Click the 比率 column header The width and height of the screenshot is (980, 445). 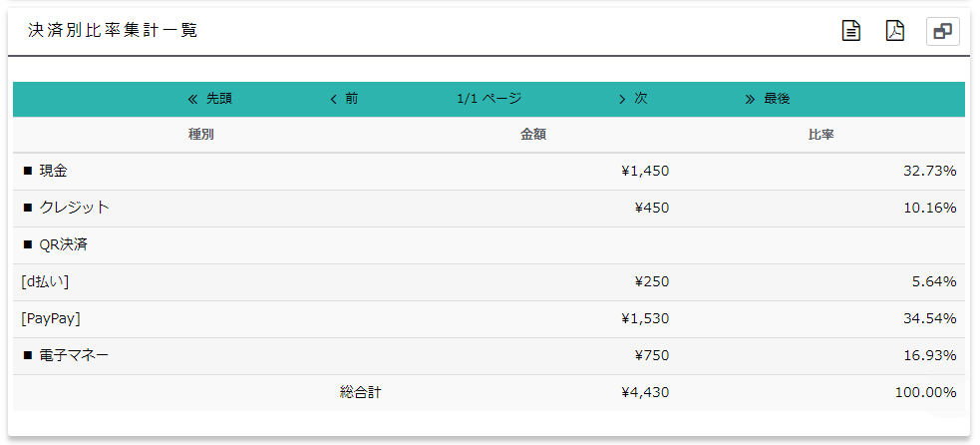[821, 135]
